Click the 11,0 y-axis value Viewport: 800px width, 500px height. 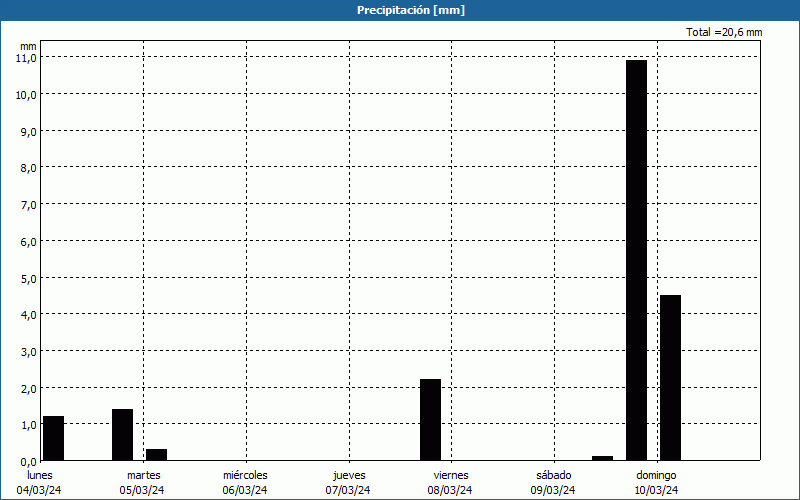tap(27, 58)
